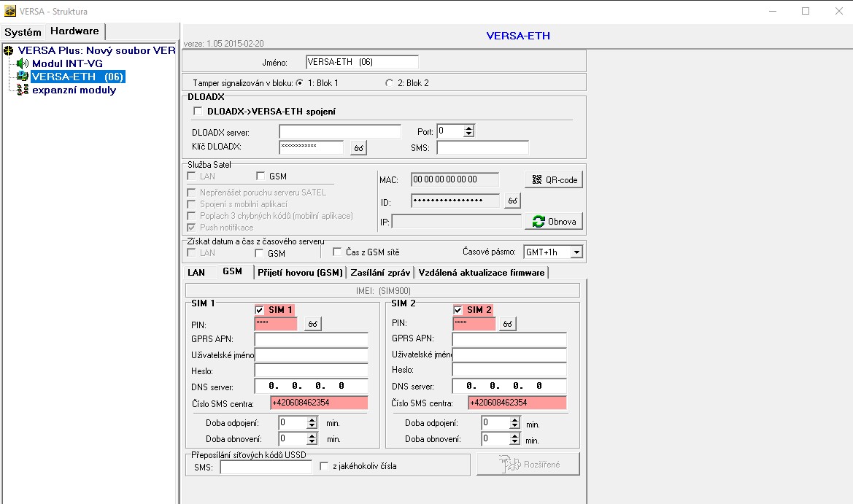
Task: Tick Čas z GSM sítě checkbox
Action: 337,252
